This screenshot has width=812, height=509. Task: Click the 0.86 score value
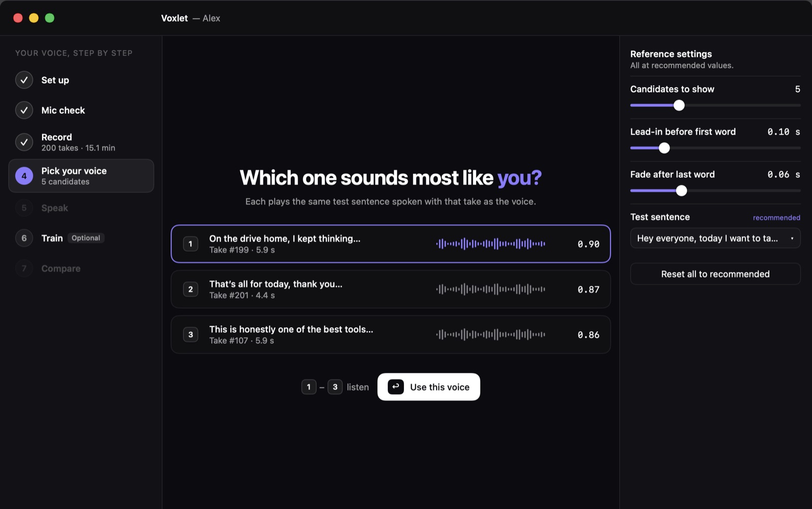pyautogui.click(x=589, y=335)
